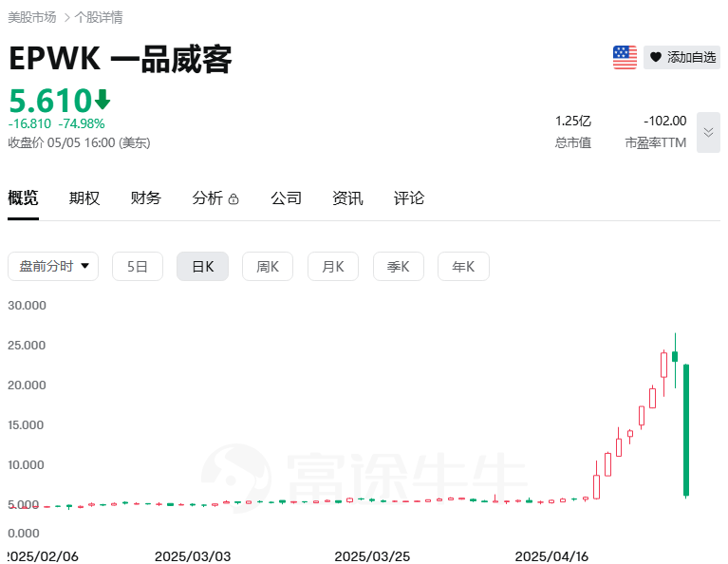
Task: Open the 期权 tab
Action: click(84, 197)
